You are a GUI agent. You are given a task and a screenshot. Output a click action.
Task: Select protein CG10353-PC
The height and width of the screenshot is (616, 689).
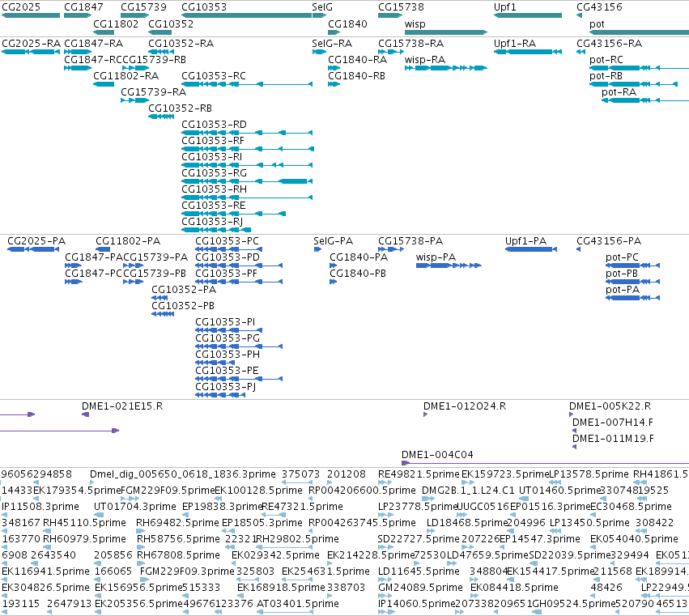click(228, 241)
